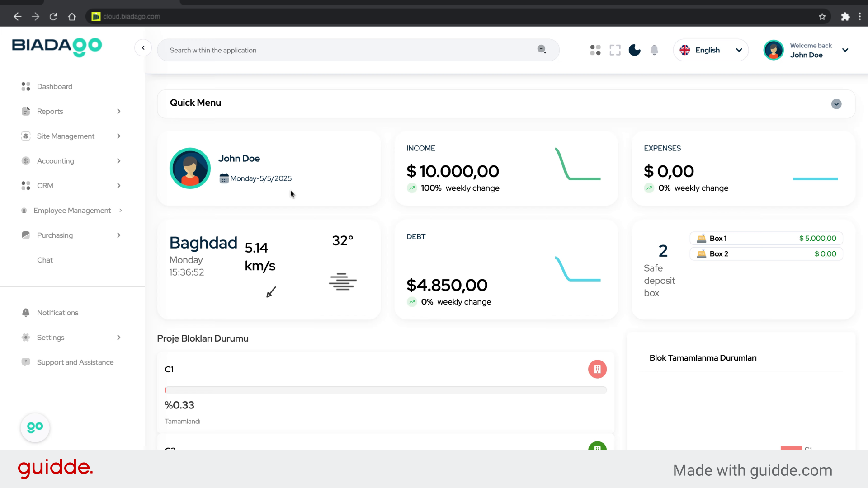Expand the John Doe profile menu

tap(845, 50)
